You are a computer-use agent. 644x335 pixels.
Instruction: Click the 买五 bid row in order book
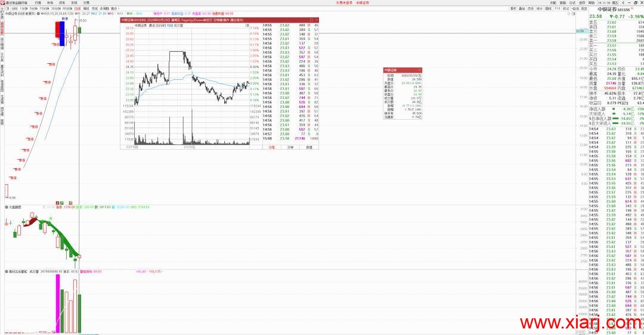pos(617,64)
